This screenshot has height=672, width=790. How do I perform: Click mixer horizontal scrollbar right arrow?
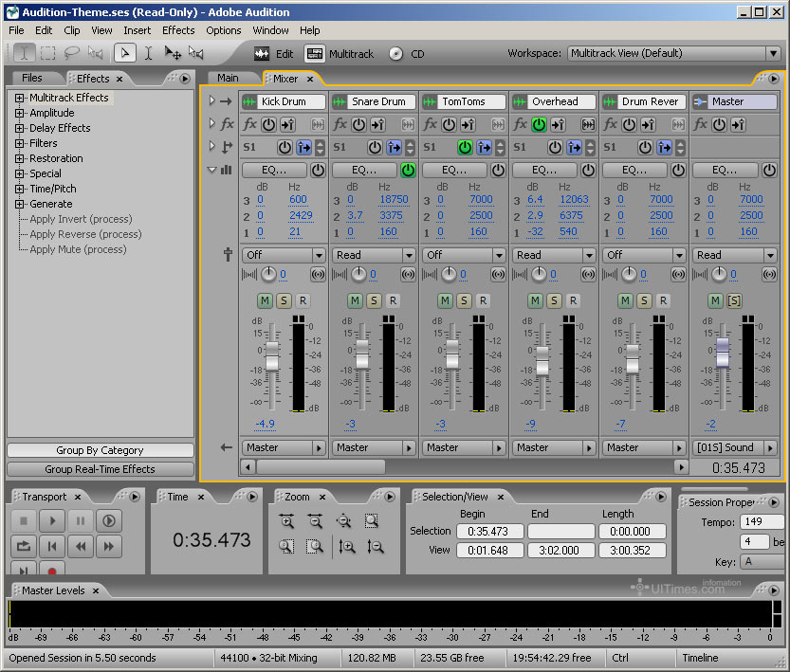coord(681,467)
